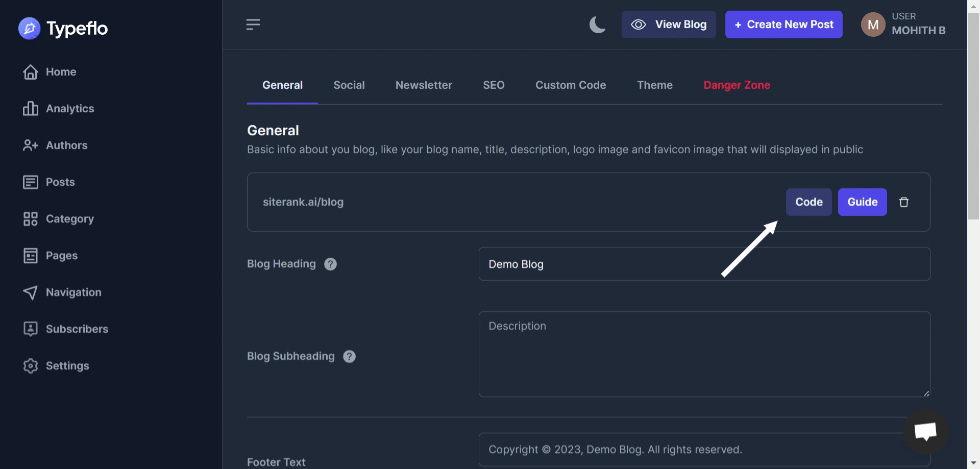
Task: Open the Navigation settings
Action: point(73,292)
